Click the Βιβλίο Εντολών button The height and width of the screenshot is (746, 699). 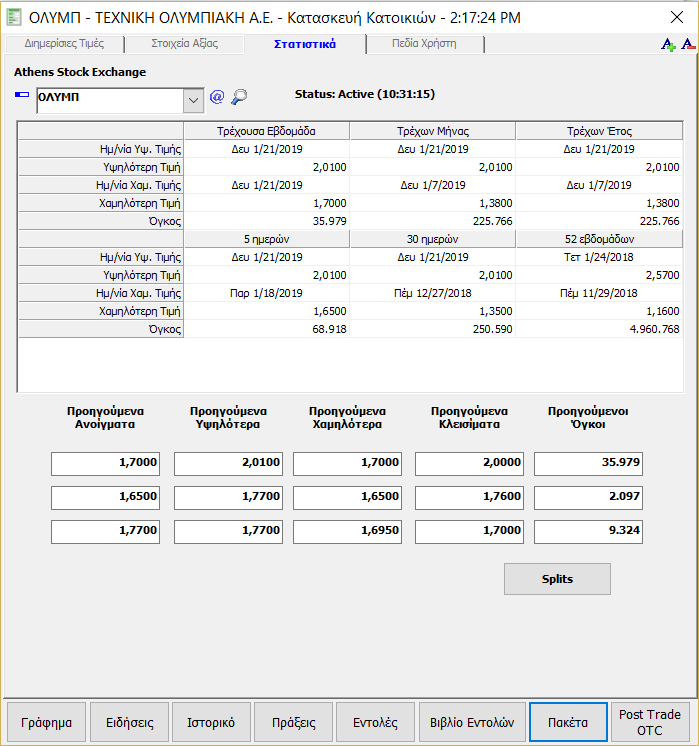[x=472, y=722]
